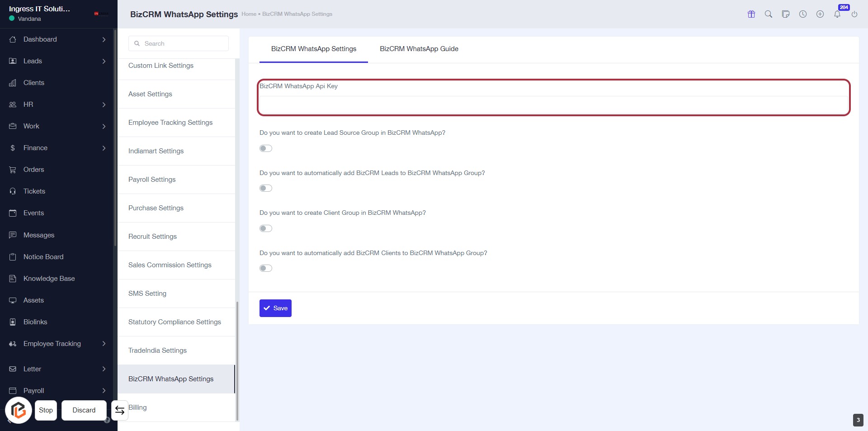Toggle automatically add Leads to WhatsApp Group

click(x=266, y=188)
